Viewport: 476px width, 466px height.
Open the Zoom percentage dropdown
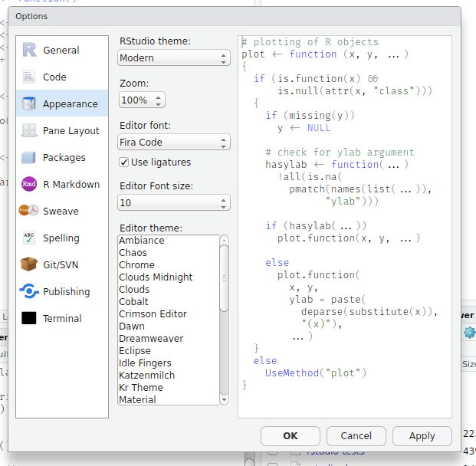[x=142, y=100]
